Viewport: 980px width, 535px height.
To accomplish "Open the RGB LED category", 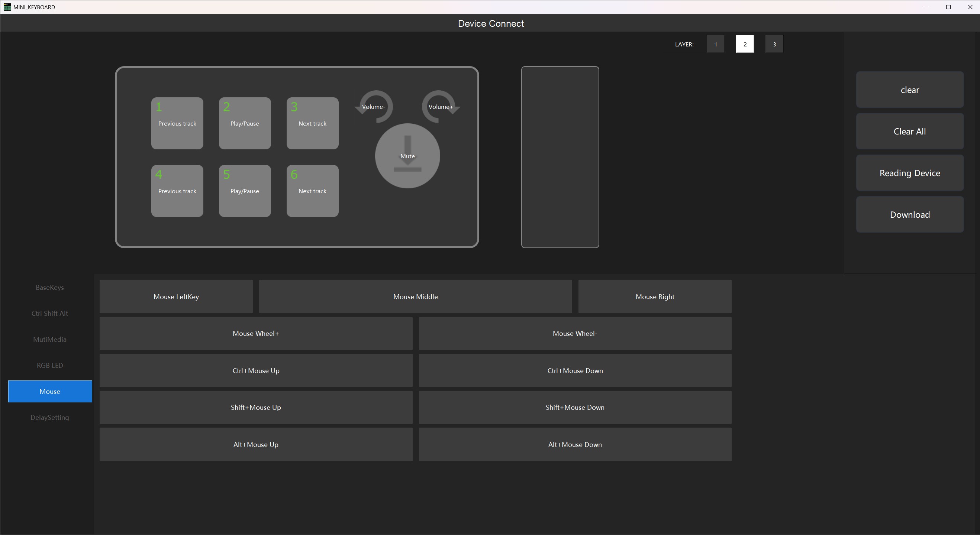I will click(x=50, y=366).
